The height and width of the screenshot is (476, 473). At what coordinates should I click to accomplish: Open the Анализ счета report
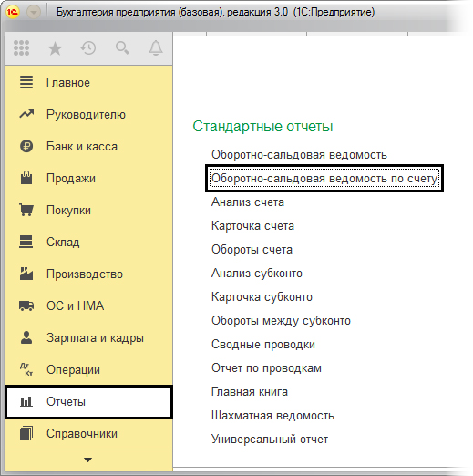pos(248,202)
